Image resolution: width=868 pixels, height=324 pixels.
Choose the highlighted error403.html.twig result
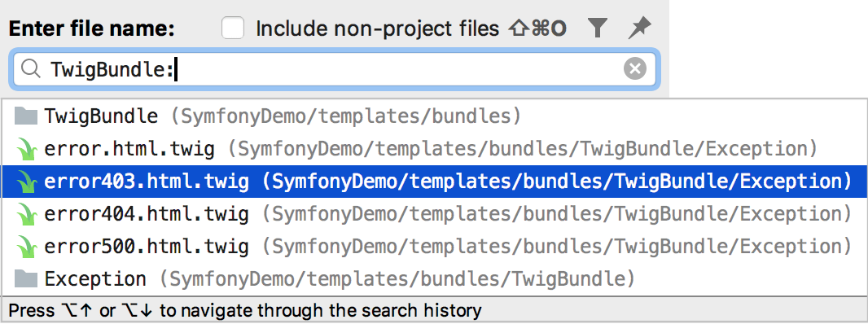434,182
